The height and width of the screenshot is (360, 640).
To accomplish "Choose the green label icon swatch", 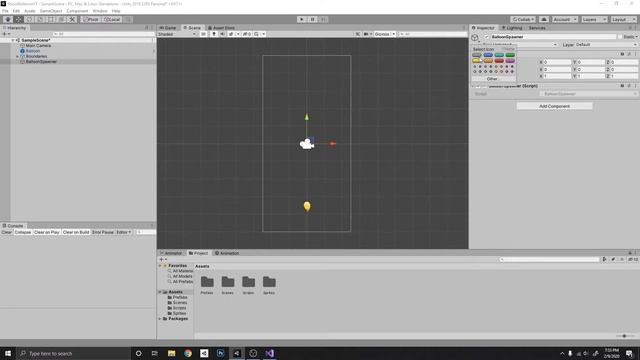I will coord(510,55).
